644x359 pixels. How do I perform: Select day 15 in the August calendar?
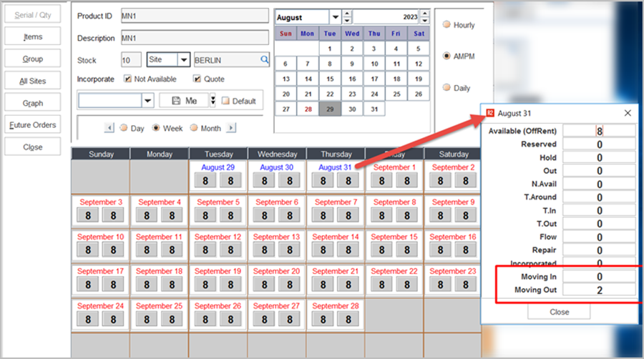tap(330, 79)
